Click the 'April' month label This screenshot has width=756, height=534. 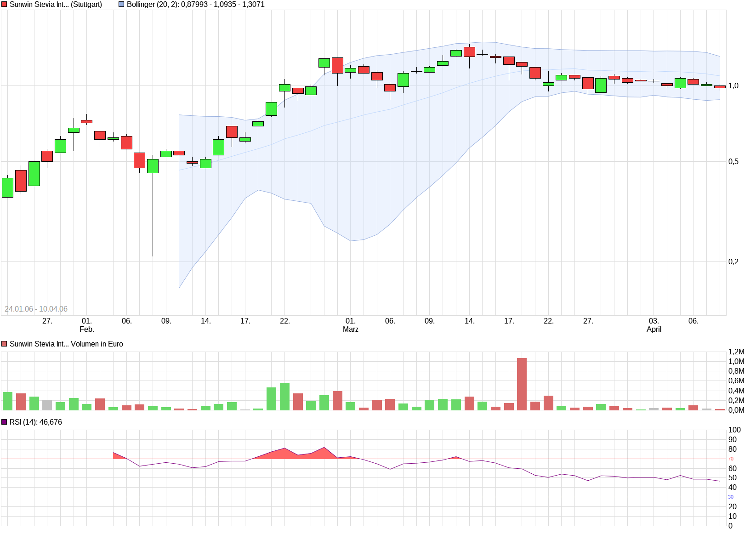point(654,329)
